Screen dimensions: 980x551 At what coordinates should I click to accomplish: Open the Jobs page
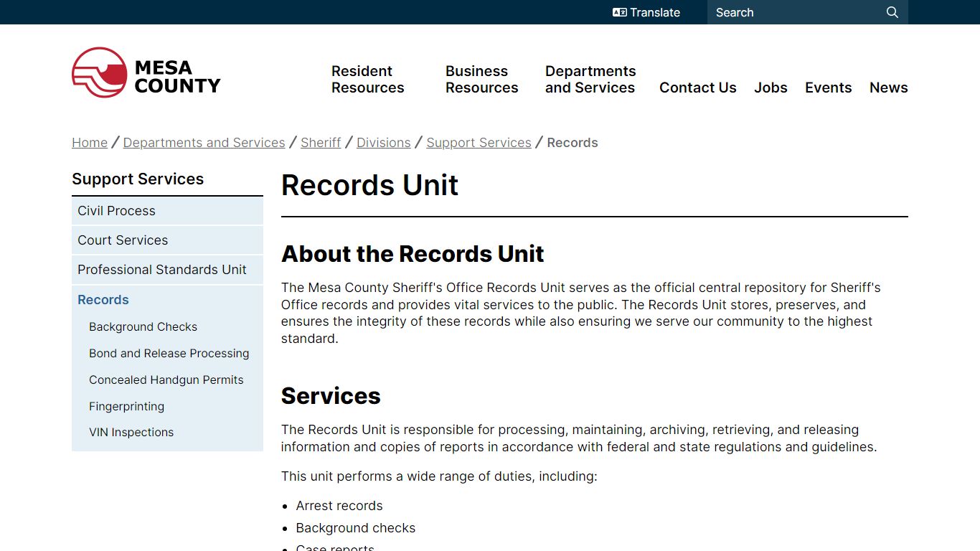pos(771,88)
